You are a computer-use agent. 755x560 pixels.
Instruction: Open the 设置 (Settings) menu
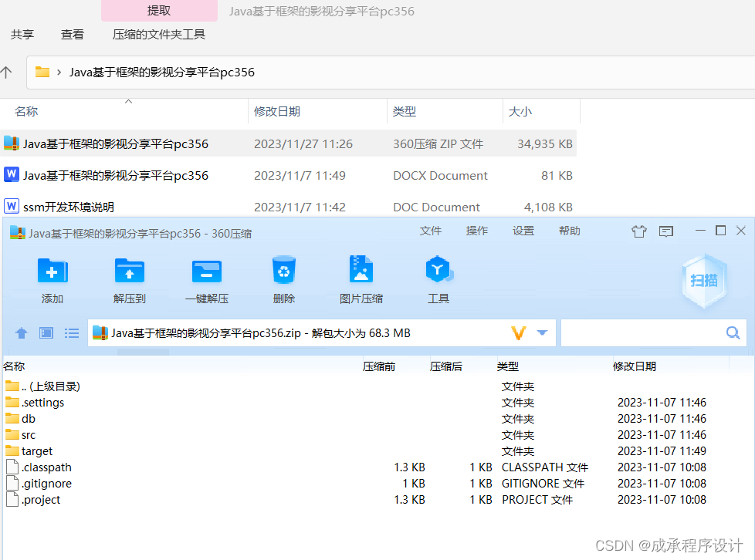(x=523, y=231)
